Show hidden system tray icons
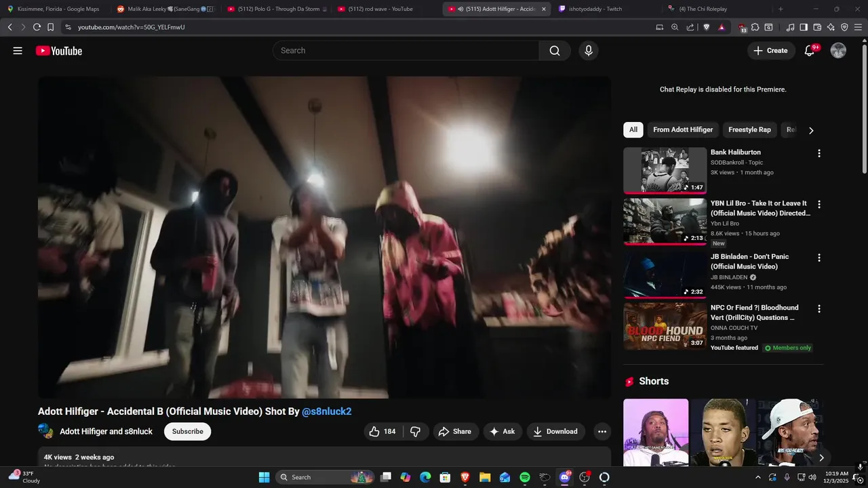The width and height of the screenshot is (868, 488). [758, 477]
